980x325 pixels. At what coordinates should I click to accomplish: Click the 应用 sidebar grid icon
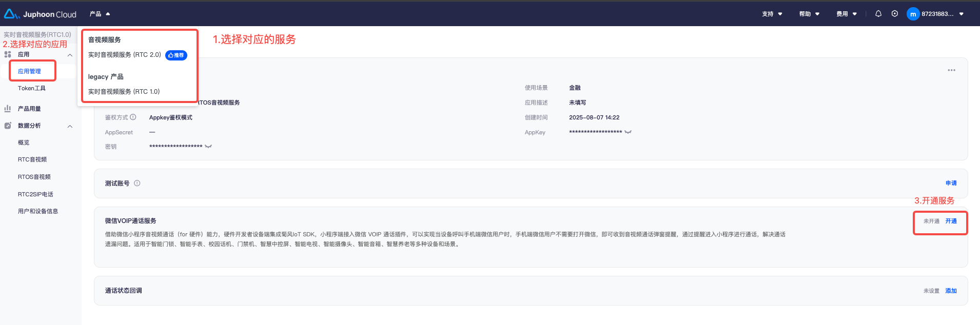[x=8, y=54]
